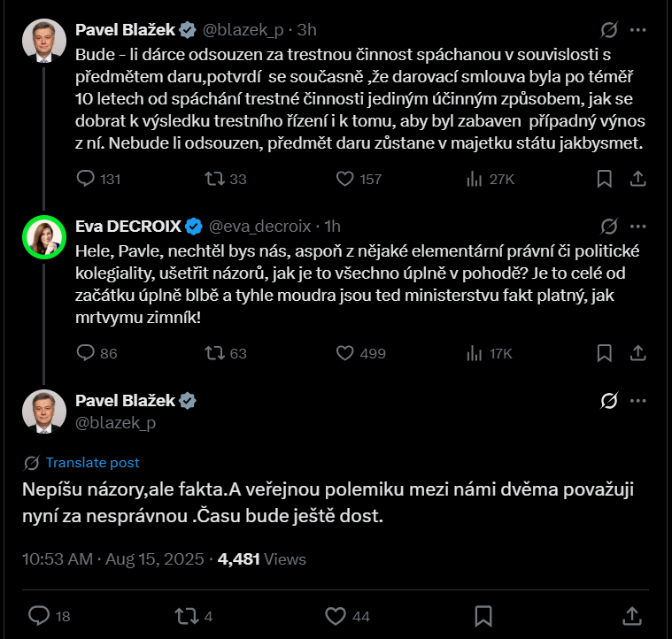View analytics for Eva Decroix's post

coord(475,353)
